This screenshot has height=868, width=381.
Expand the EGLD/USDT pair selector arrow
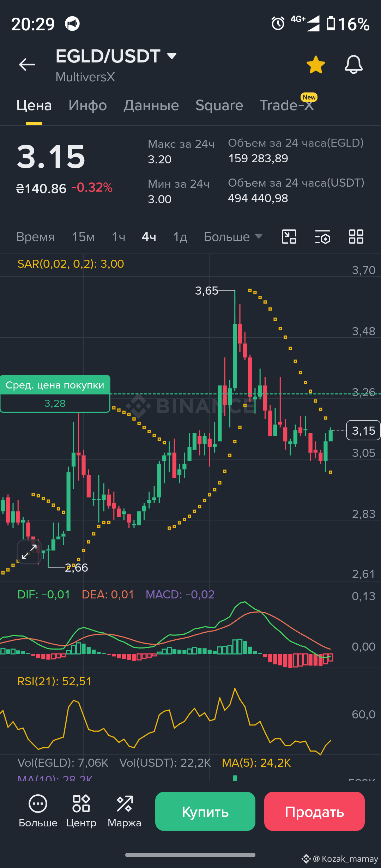[172, 56]
